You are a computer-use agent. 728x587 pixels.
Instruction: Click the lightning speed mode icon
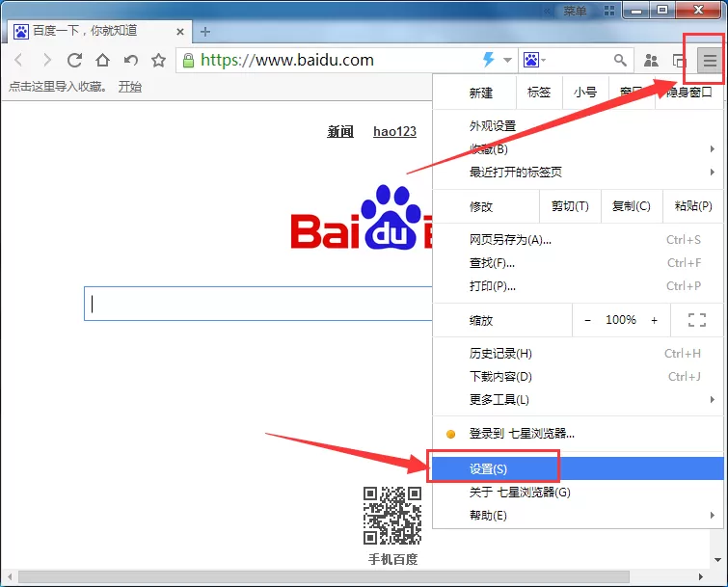489,60
